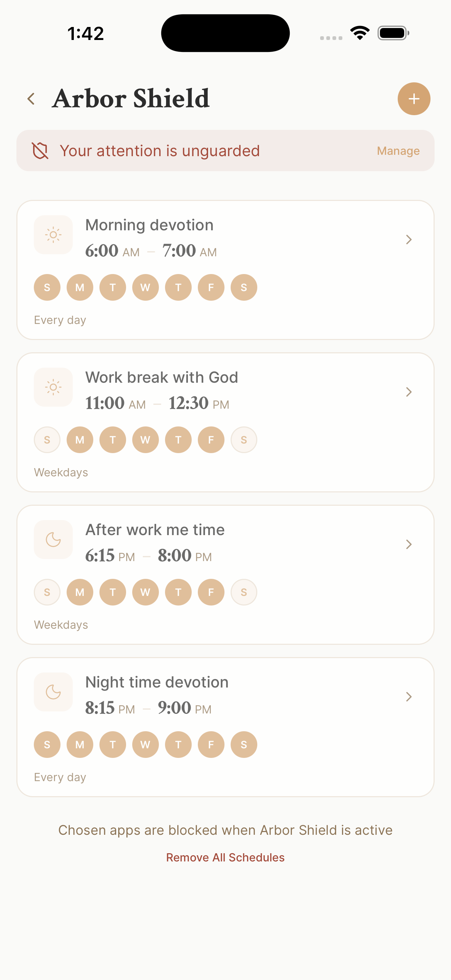
Task: Open Night time devotion details chevron
Action: tap(409, 697)
